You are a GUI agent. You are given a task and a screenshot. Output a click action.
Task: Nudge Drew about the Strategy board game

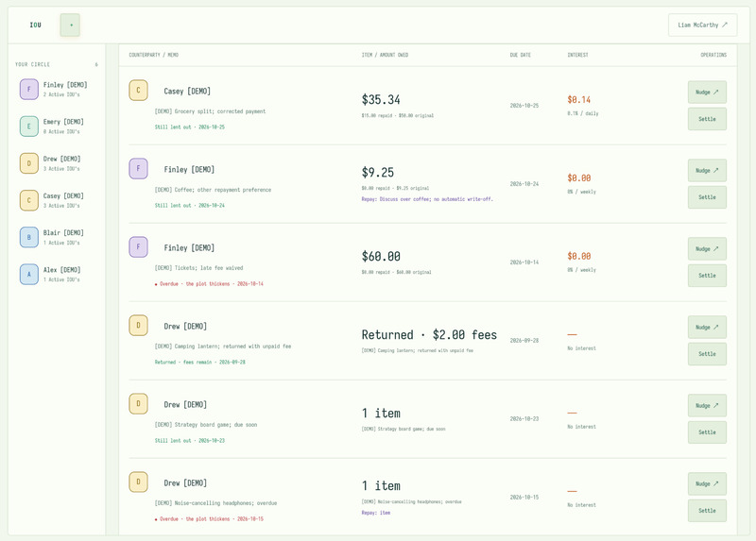click(x=707, y=406)
